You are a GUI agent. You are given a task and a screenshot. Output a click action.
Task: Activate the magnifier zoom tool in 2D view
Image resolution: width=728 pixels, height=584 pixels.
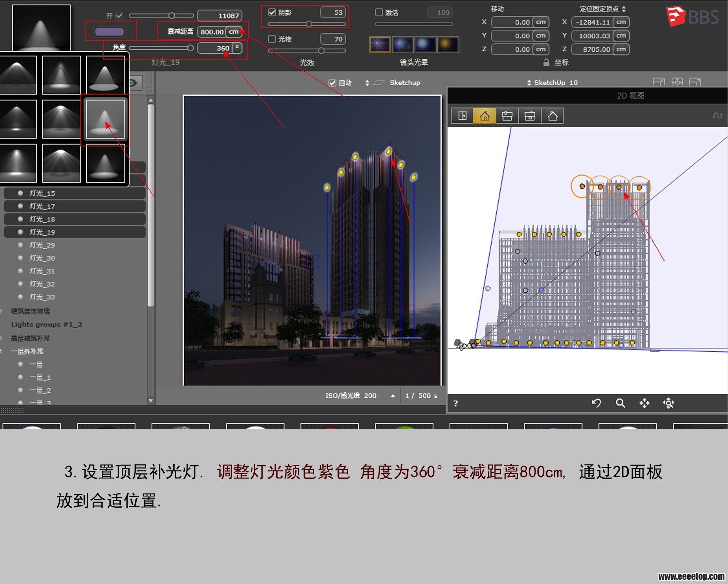(620, 403)
